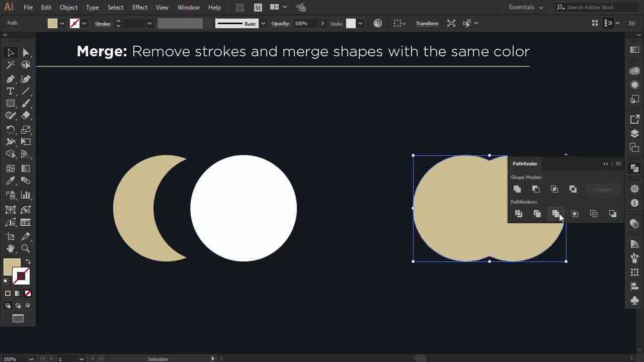This screenshot has width=644, height=362.
Task: Click Minus Back pathfinder button
Action: pos(613,214)
